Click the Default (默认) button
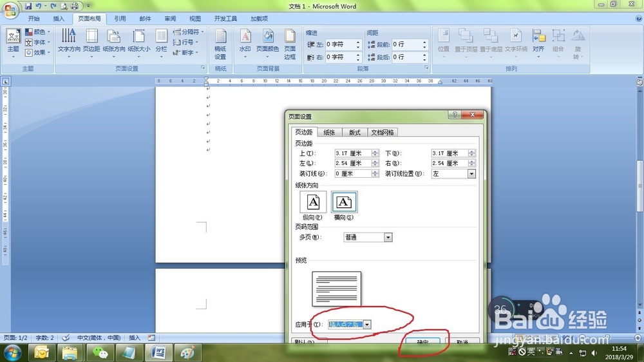The height and width of the screenshot is (362, 644). pyautogui.click(x=309, y=342)
